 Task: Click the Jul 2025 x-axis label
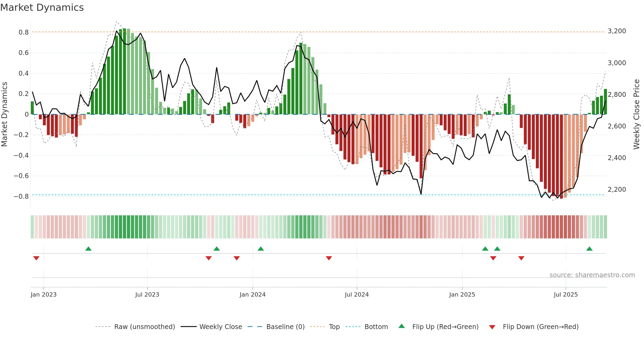click(x=566, y=295)
